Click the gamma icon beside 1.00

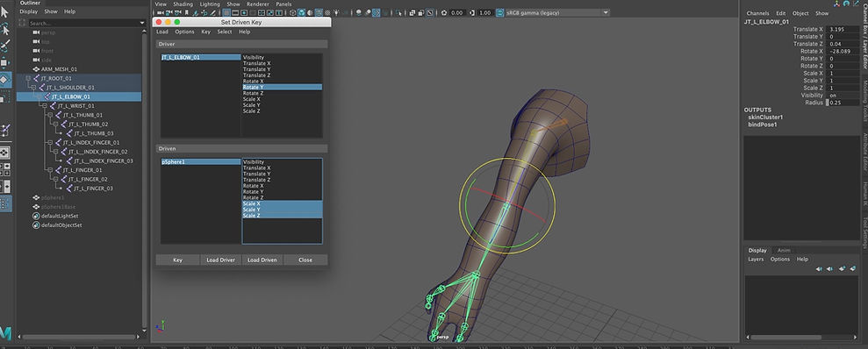471,12
